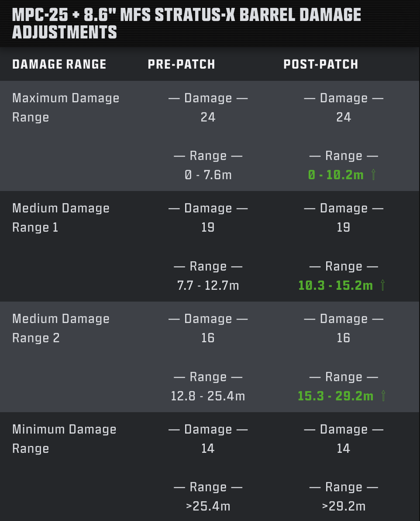Click the green 0 - 10.2m range value
This screenshot has height=521, width=420.
click(336, 175)
